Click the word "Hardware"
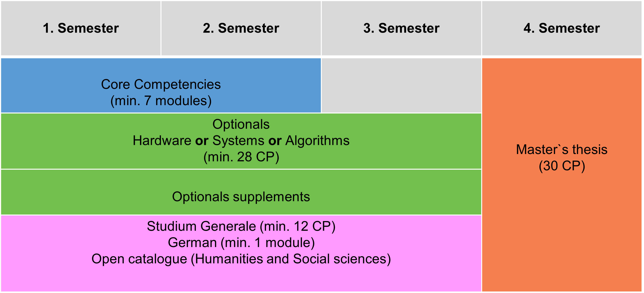The image size is (644, 293). coord(162,140)
